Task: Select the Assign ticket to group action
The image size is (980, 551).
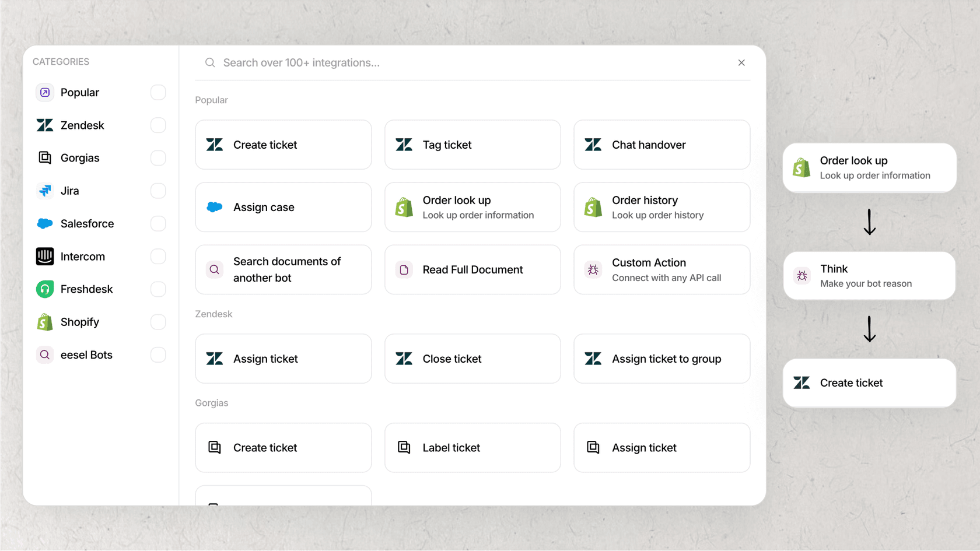Action: tap(661, 359)
